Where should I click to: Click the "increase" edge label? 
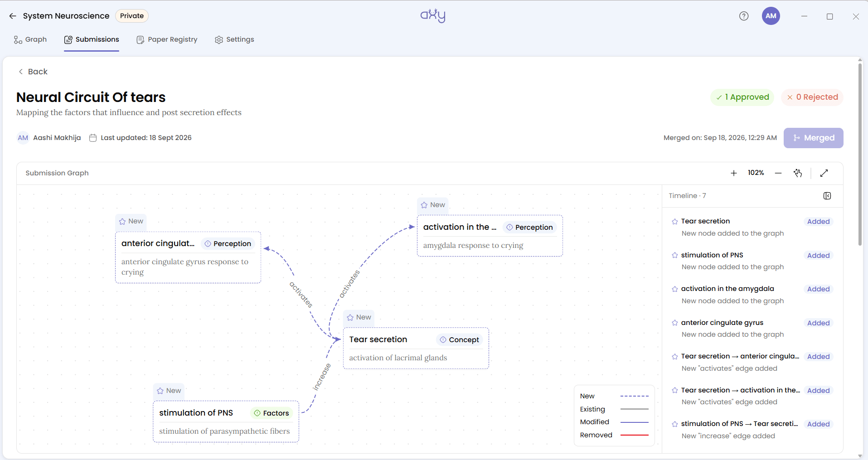322,377
